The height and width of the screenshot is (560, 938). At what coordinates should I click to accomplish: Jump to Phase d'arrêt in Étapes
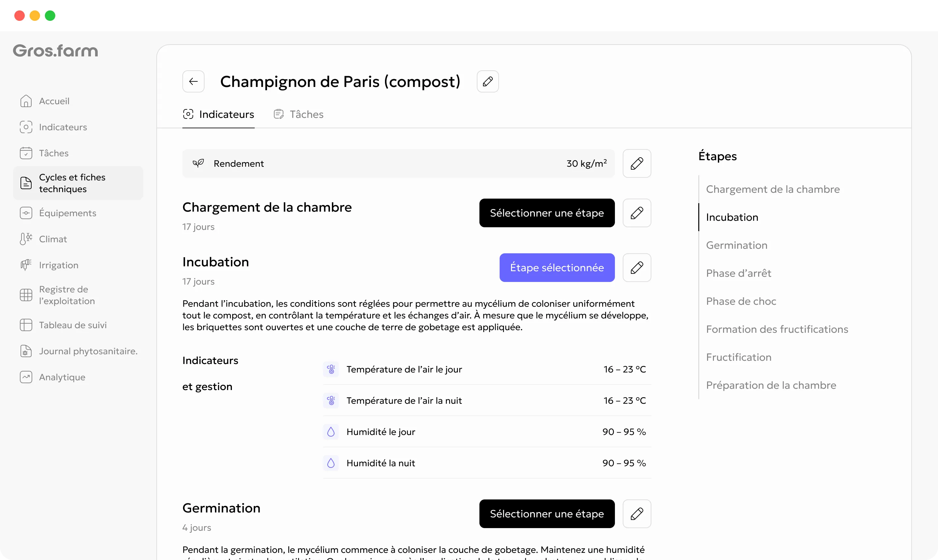pos(739,273)
